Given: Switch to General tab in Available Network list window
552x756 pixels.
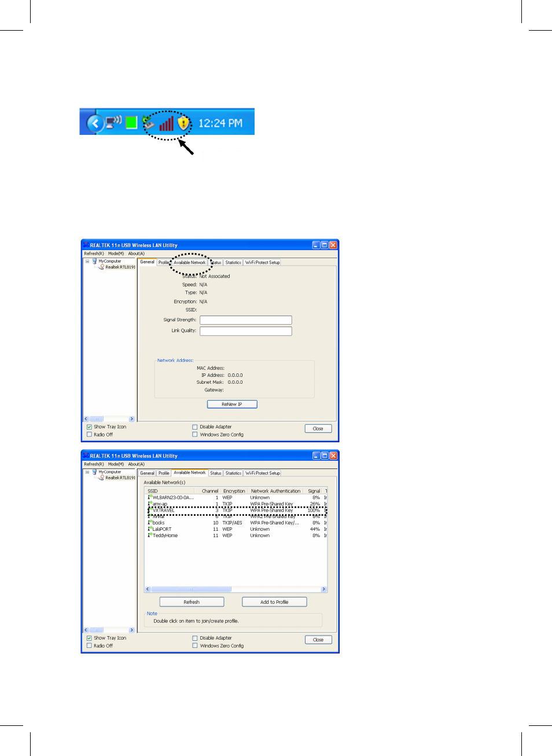Looking at the screenshot, I should (x=148, y=473).
